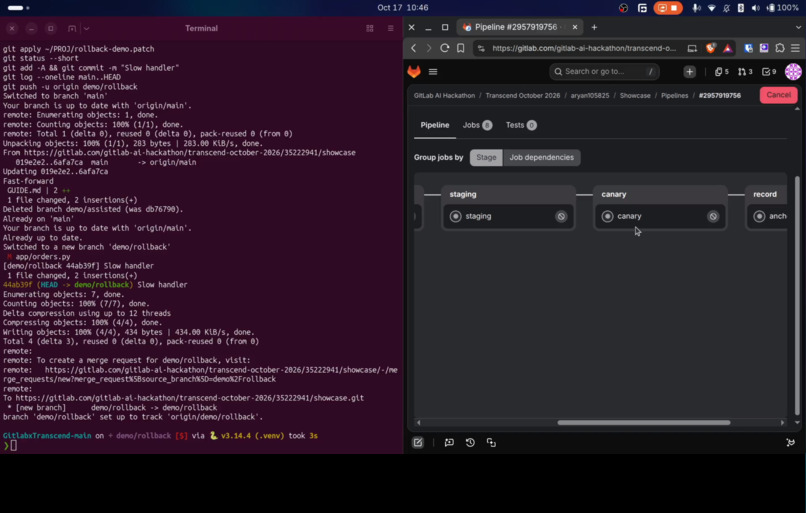Open a new browser tab
The image size is (806, 513).
[x=594, y=27]
